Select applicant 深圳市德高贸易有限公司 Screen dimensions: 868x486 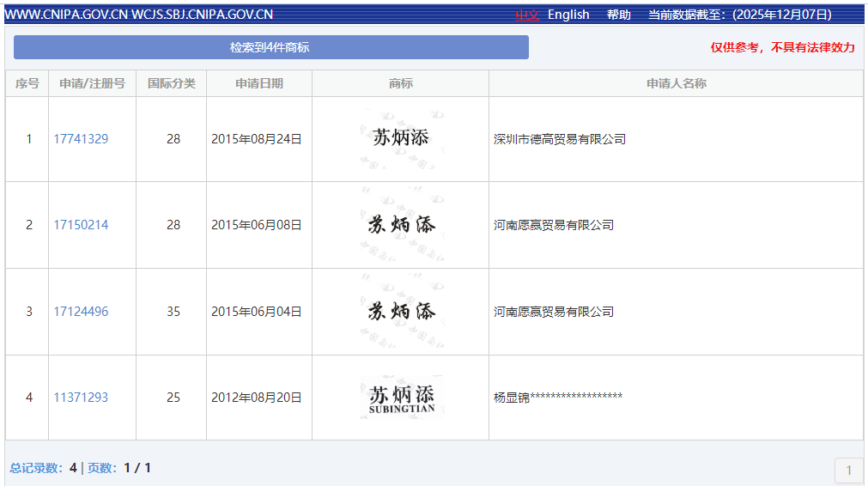coord(560,139)
